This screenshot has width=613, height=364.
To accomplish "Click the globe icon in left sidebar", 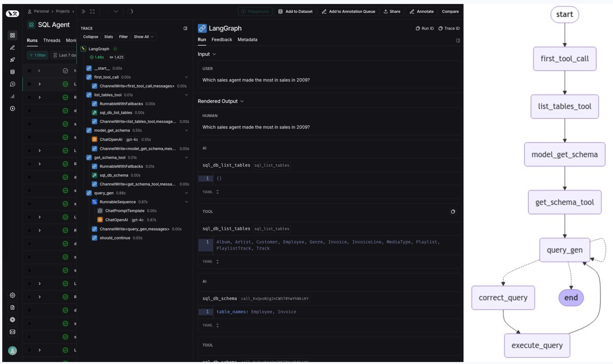I will [x=12, y=319].
